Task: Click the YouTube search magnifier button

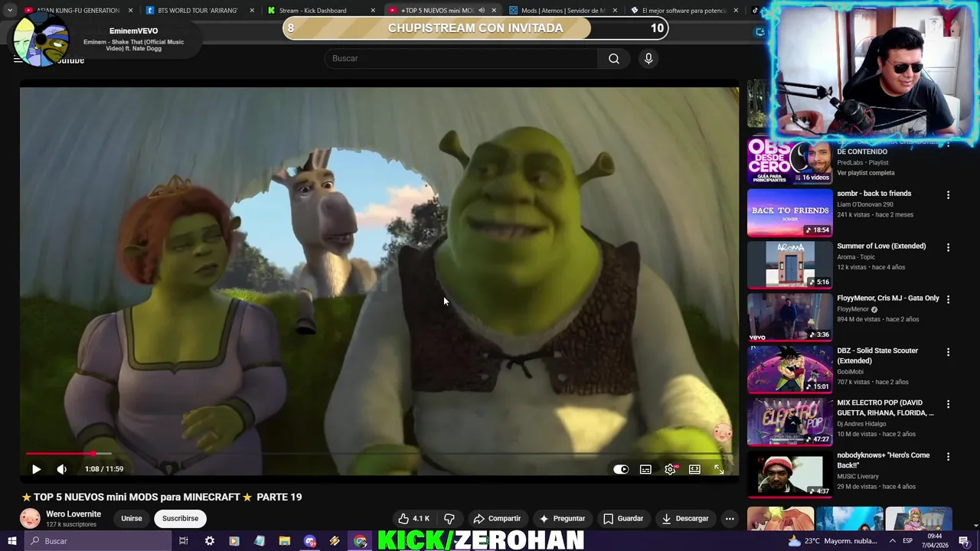Action: pyautogui.click(x=614, y=59)
